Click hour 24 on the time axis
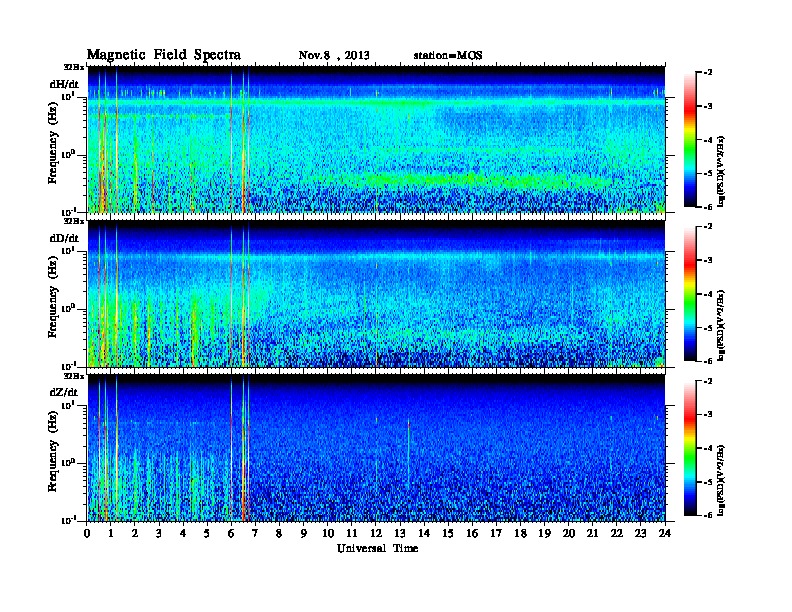The height and width of the screenshot is (612, 792). 665,533
